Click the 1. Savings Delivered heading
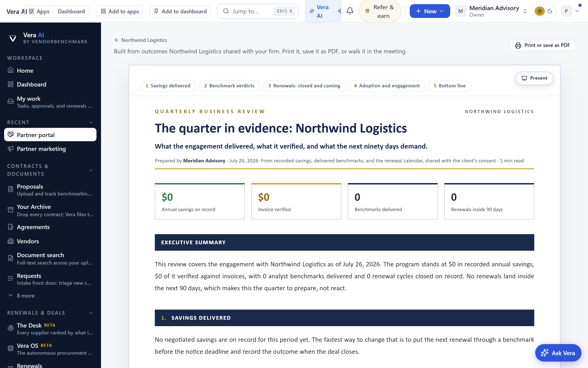 (x=344, y=318)
